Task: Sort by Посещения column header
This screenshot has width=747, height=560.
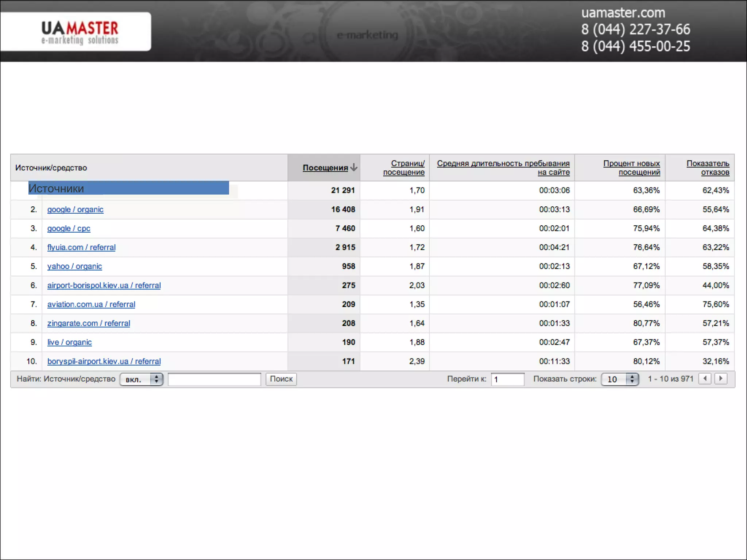Action: 325,168
